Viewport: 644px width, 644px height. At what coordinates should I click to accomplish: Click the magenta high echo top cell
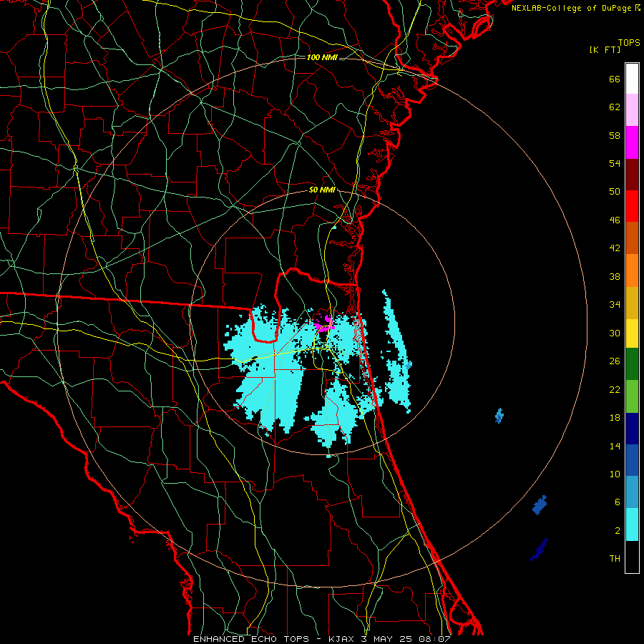tap(324, 323)
